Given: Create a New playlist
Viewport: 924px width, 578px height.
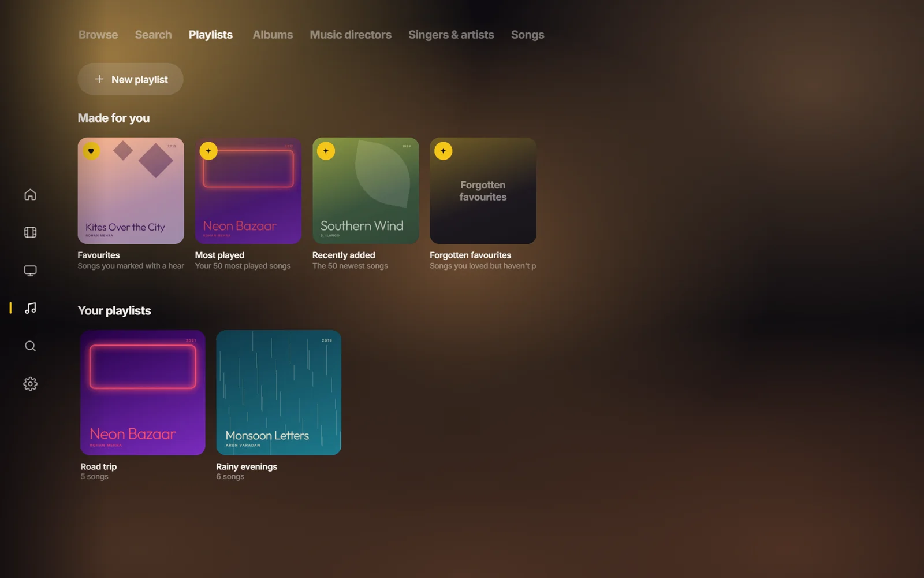Looking at the screenshot, I should click(131, 79).
